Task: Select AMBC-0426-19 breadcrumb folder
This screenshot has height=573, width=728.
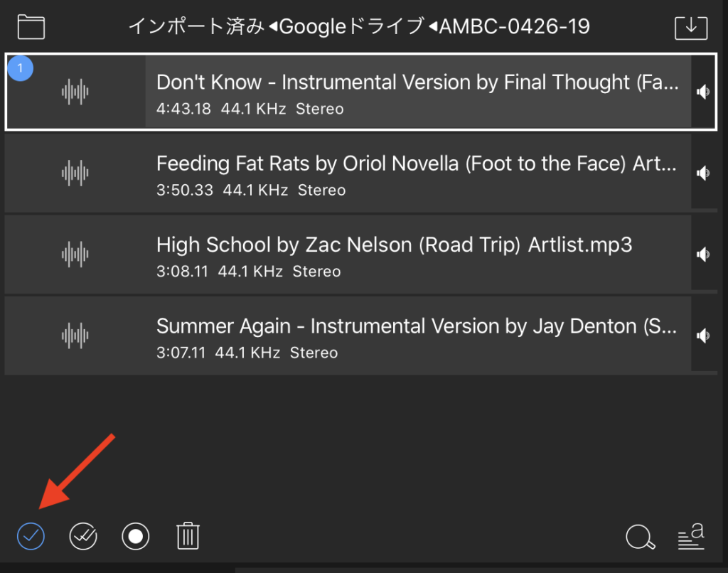Action: click(514, 27)
